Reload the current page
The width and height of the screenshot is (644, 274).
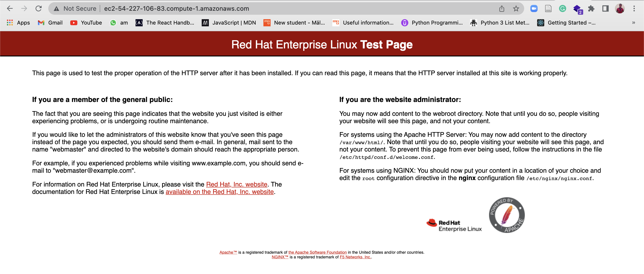39,8
